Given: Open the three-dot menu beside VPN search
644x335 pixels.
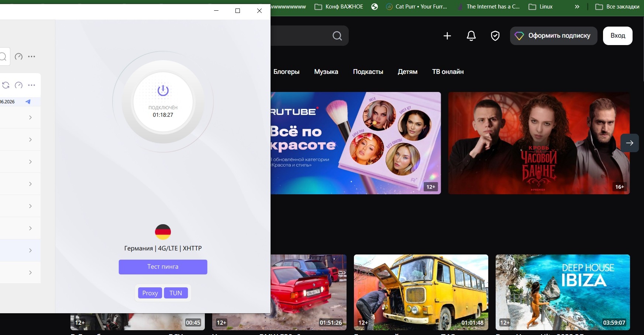Looking at the screenshot, I should point(32,57).
